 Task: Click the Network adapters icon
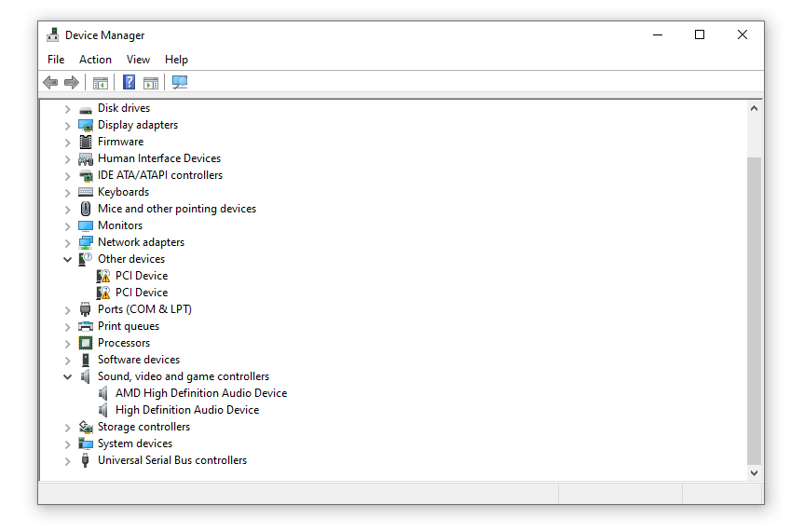[86, 242]
